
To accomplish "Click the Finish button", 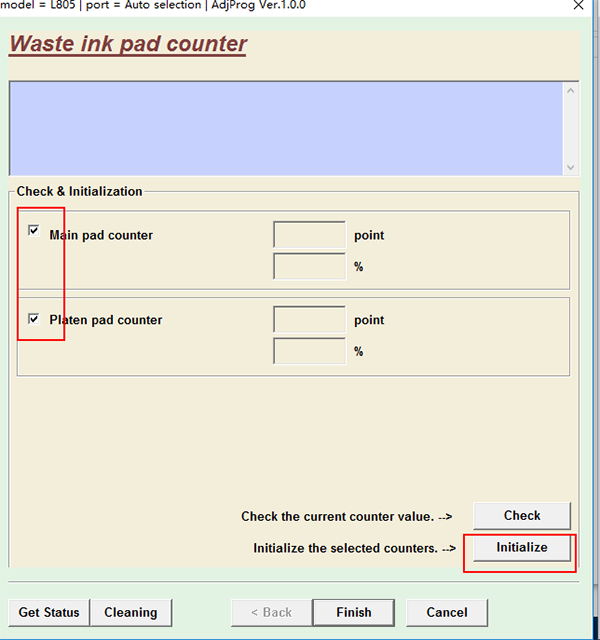I will [353, 612].
